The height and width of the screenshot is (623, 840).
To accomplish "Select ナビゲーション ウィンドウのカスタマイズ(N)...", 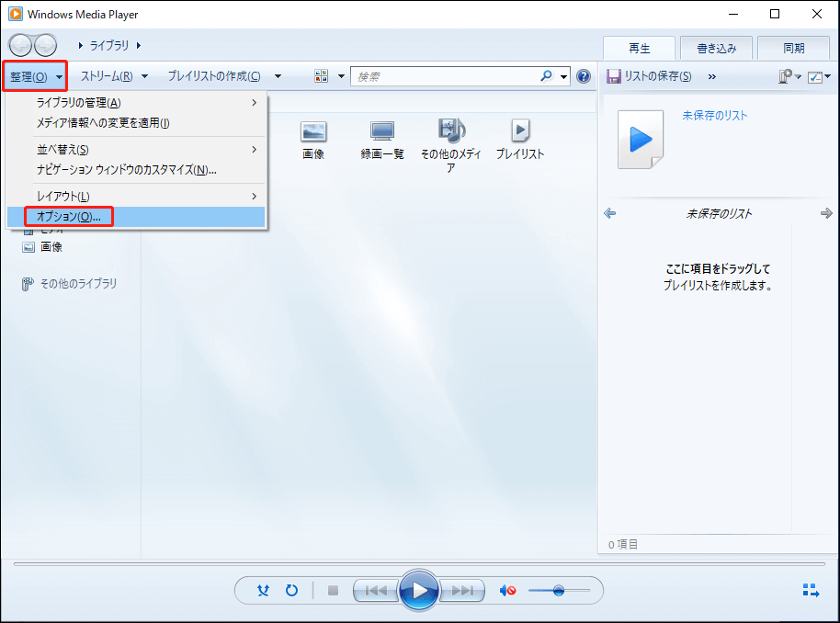I will pos(136,170).
